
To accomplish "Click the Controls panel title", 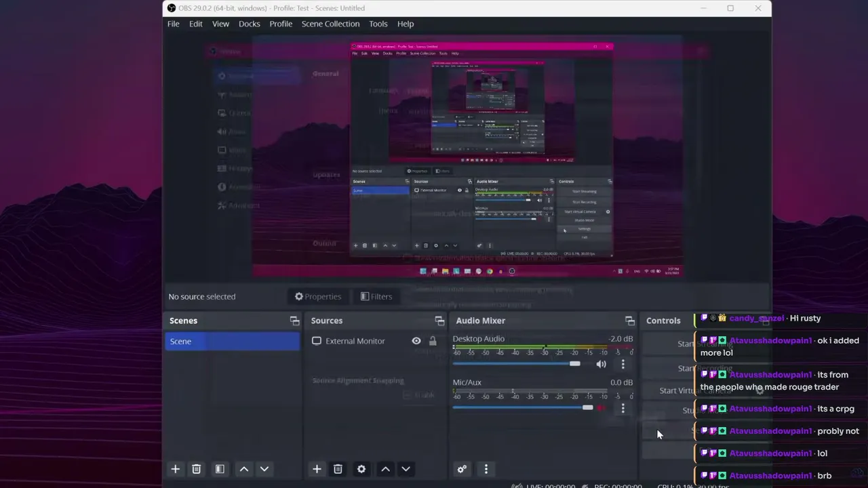I will coord(663,321).
